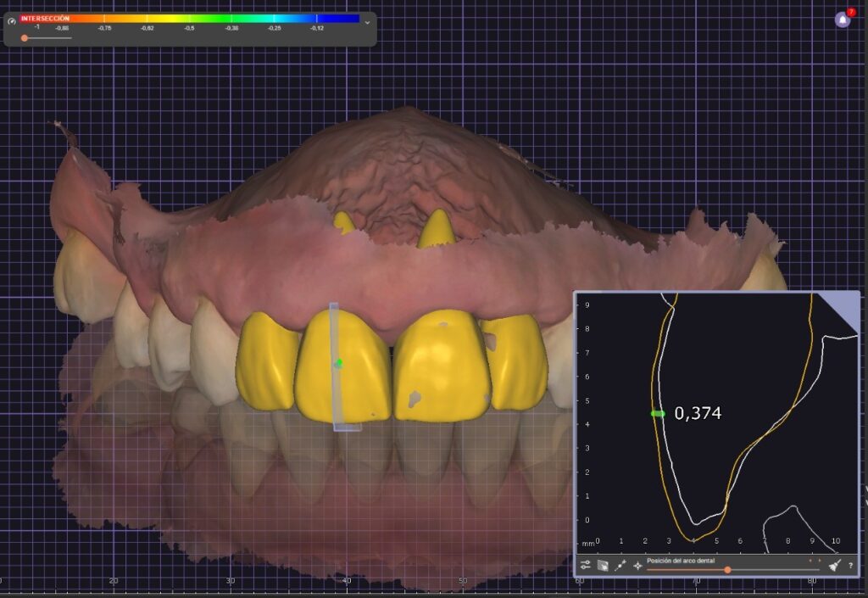868x598 pixels.
Task: Open notifications via the bell icon
Action: tap(841, 19)
